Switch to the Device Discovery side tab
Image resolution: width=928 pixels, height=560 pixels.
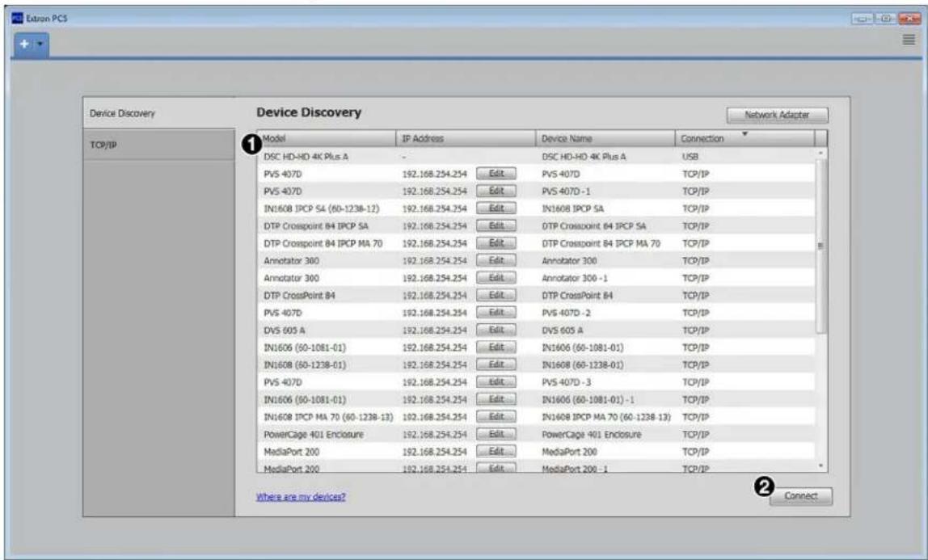point(158,113)
